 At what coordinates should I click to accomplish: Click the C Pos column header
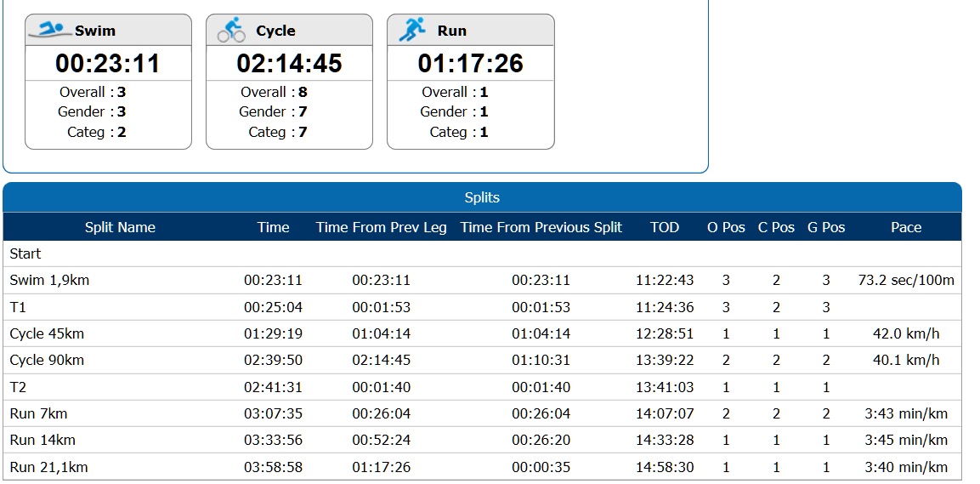776,227
